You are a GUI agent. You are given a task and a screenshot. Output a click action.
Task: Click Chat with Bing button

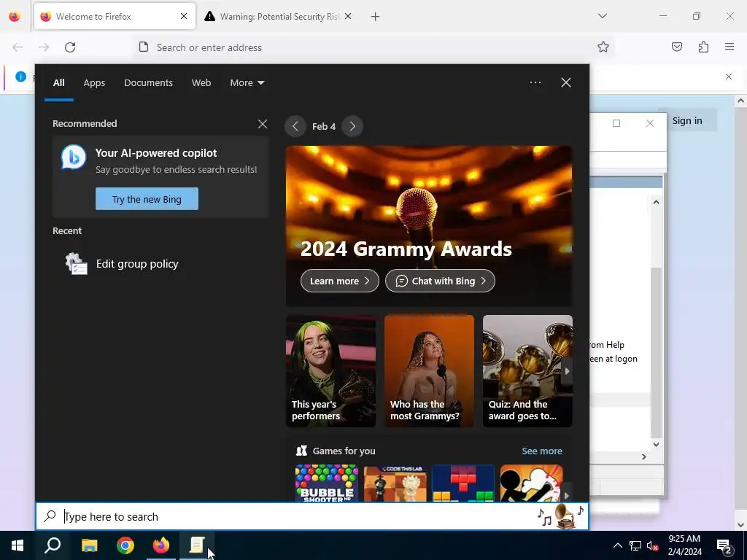pyautogui.click(x=440, y=281)
